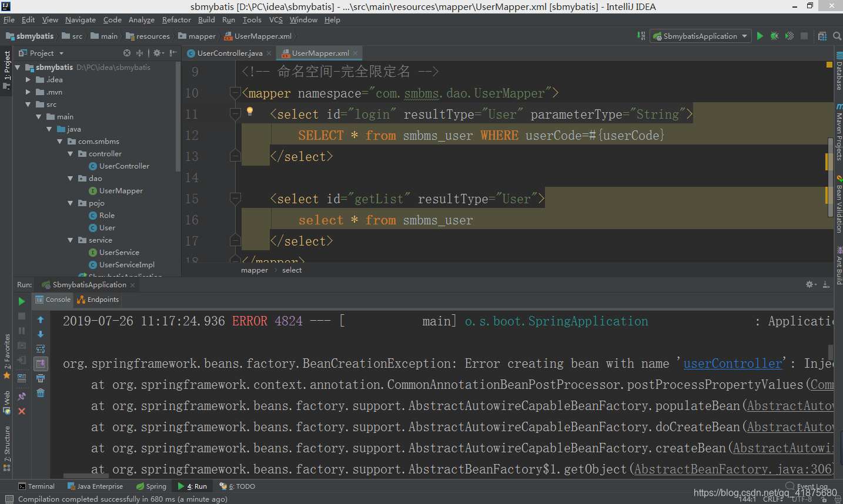Toggle scroll to end of console

(41, 364)
